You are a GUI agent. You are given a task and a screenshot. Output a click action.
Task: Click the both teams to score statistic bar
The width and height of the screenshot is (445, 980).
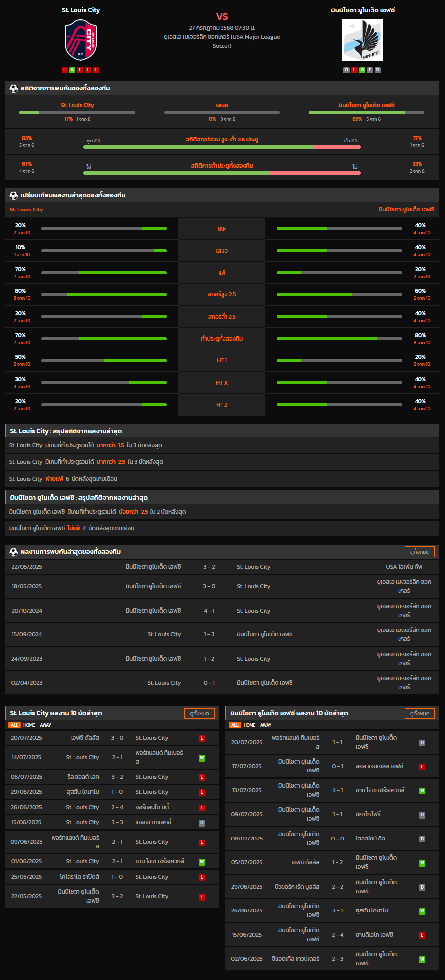(222, 173)
